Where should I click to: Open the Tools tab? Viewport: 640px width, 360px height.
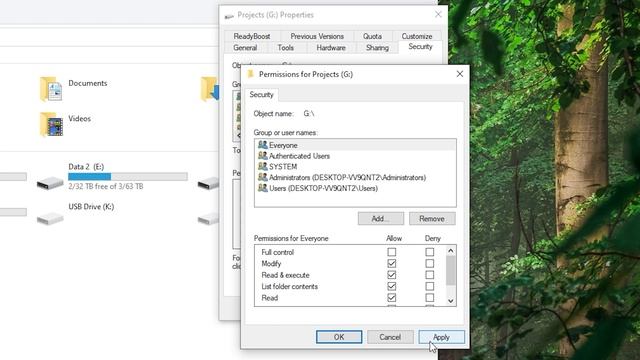click(285, 47)
